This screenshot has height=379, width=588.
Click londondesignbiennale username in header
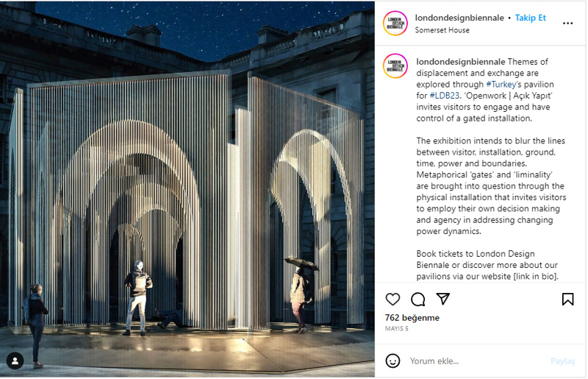coord(459,18)
